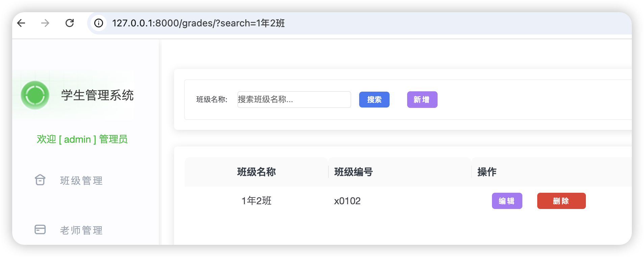Open the 老师管理 menu item
The height and width of the screenshot is (257, 644).
pos(81,230)
